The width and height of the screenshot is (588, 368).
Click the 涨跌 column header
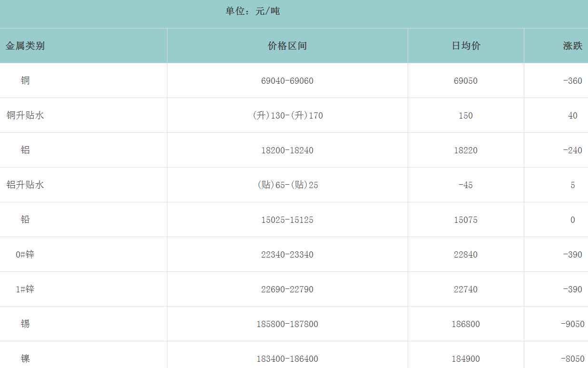tap(572, 46)
